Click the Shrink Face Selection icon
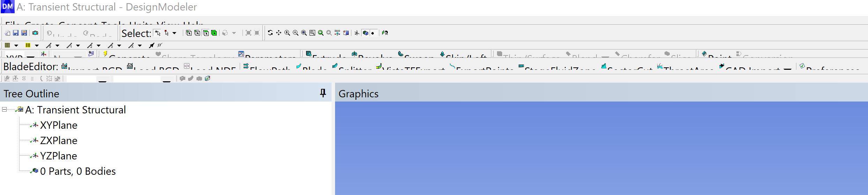 tap(257, 33)
